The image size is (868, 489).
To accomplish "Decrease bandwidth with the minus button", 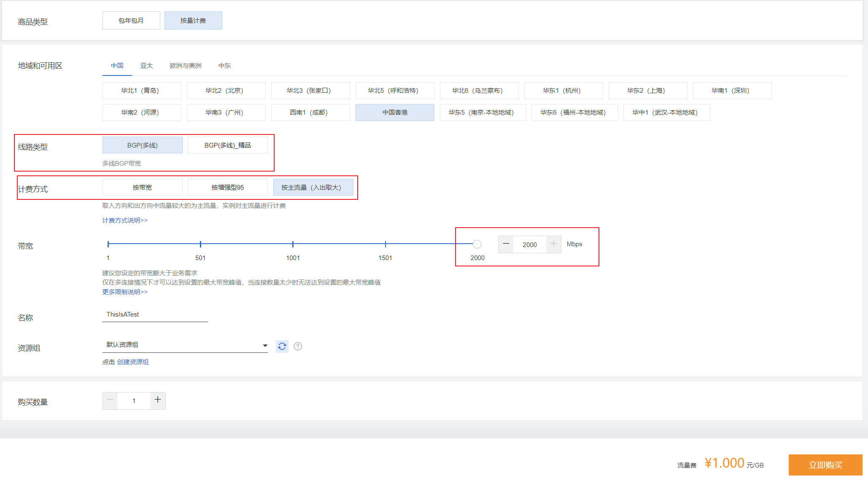I will pos(506,244).
